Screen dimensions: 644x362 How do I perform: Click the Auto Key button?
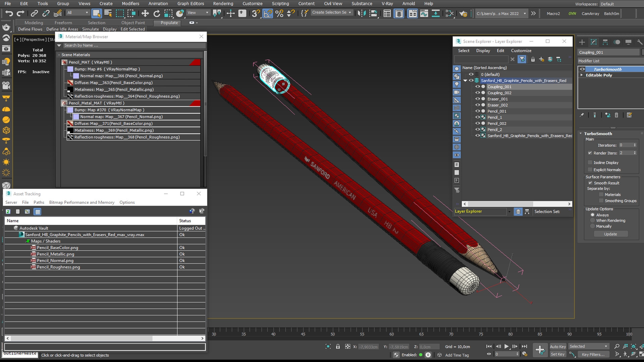(x=558, y=347)
